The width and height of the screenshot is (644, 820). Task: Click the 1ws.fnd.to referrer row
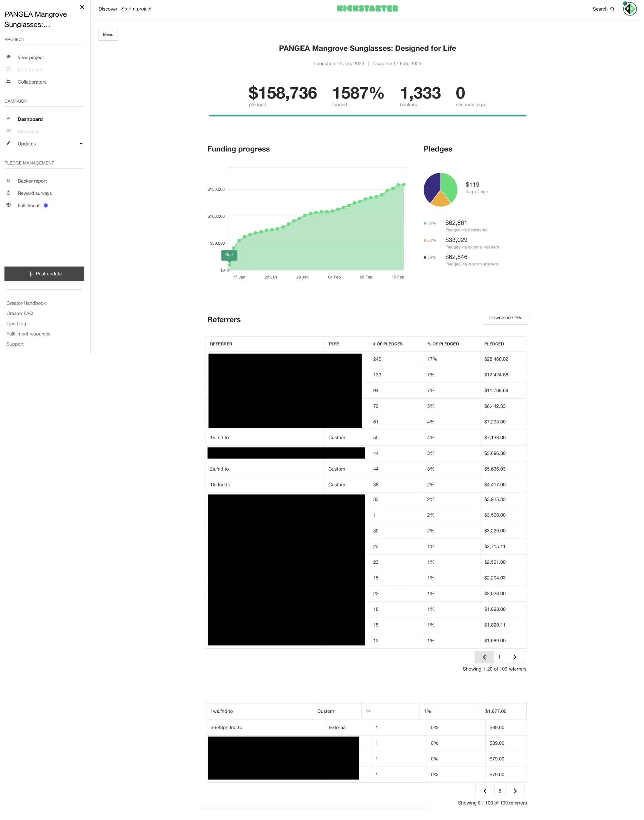click(x=366, y=711)
